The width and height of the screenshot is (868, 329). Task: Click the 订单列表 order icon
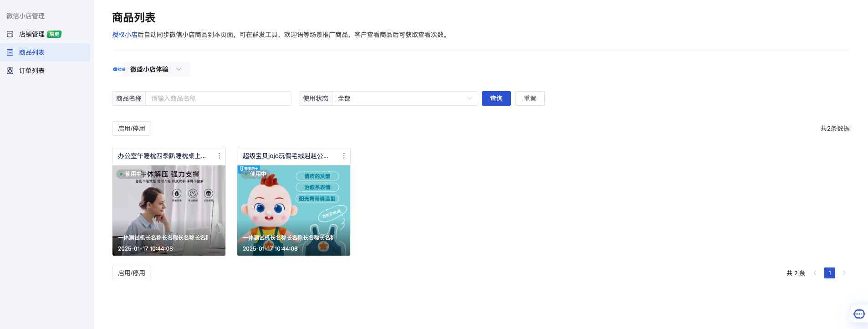(x=10, y=71)
